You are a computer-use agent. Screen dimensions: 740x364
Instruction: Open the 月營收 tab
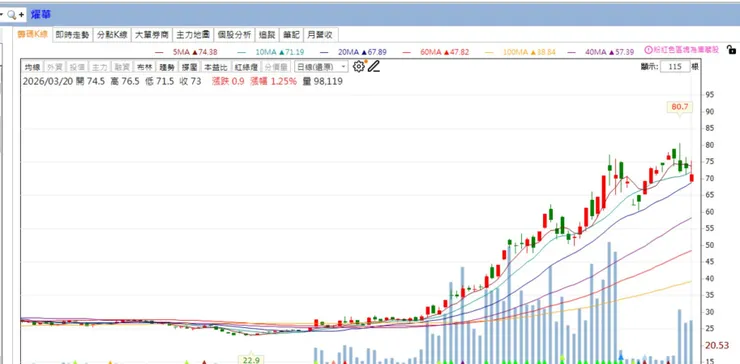point(320,35)
